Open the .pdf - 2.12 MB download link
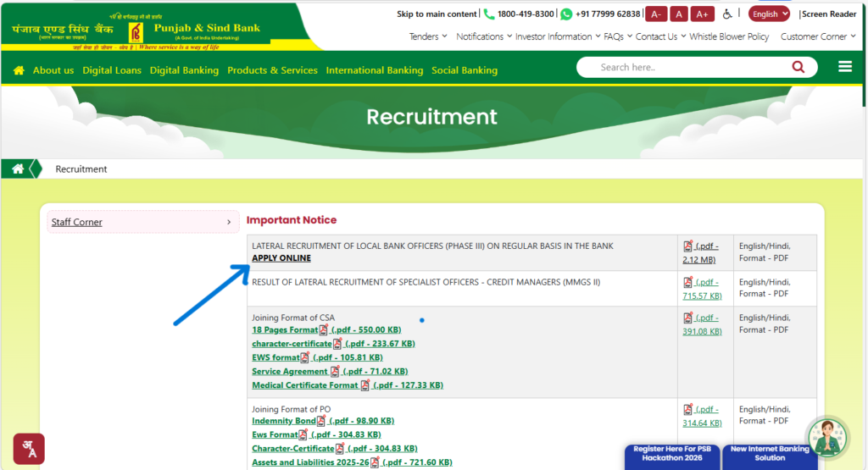The width and height of the screenshot is (868, 470). tap(700, 252)
